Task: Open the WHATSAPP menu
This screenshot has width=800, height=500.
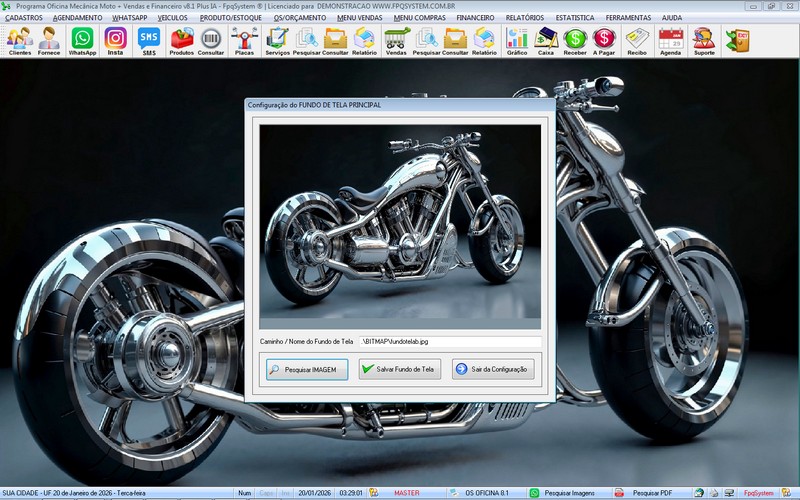Action: [x=130, y=17]
